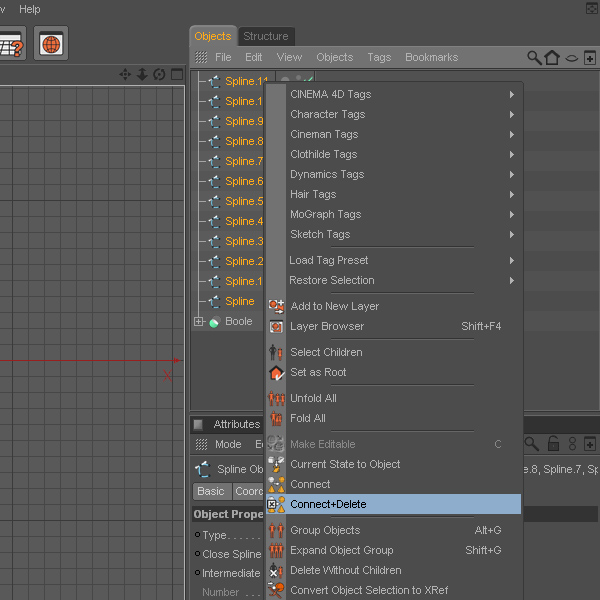The width and height of the screenshot is (600, 600).
Task: Open the Help menu
Action: point(29,9)
